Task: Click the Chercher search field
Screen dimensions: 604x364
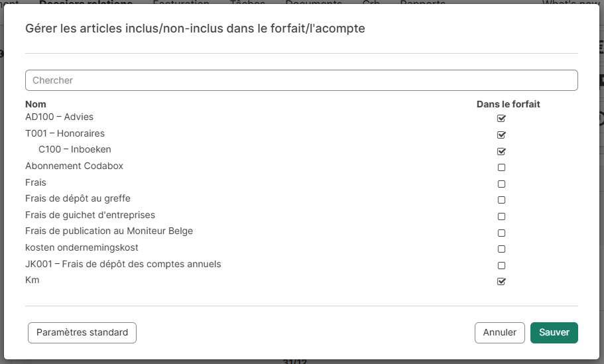Action: (301, 80)
